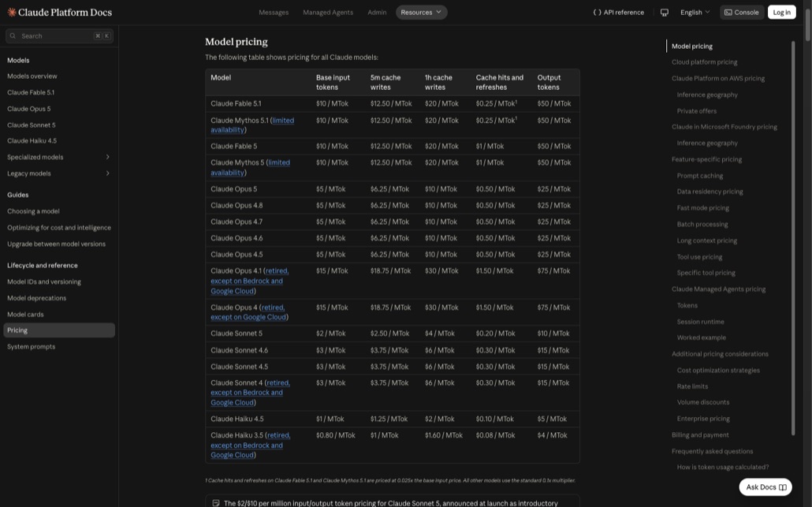Open the Resources dropdown menu

point(422,13)
